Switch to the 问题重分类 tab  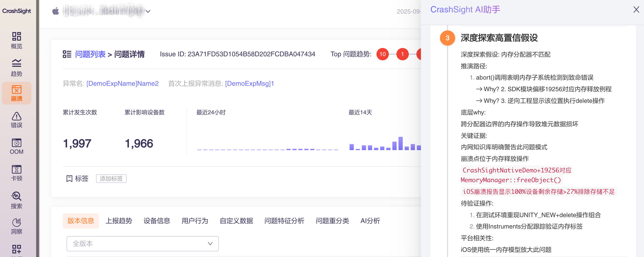(332, 221)
